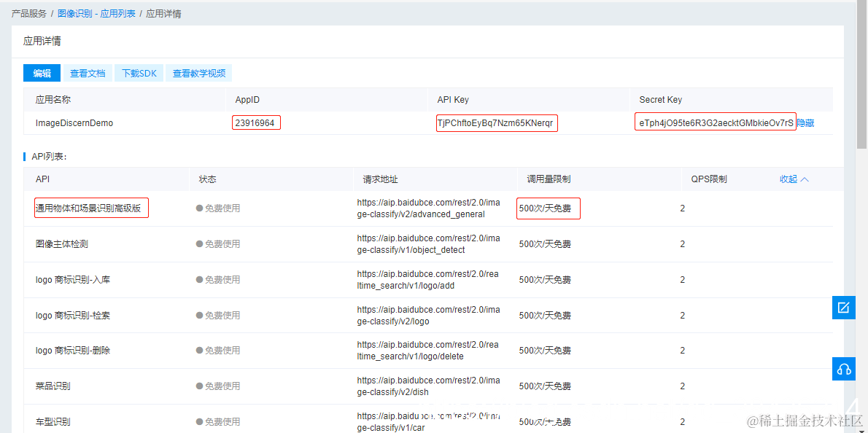Click 500次/天免费 quota for 通用物体和场景识别高级版
Image resolution: width=868 pixels, height=433 pixels.
click(x=545, y=208)
